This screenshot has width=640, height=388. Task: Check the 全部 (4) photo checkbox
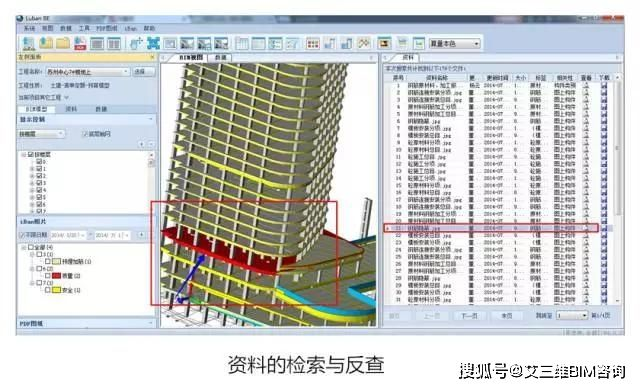[30, 247]
